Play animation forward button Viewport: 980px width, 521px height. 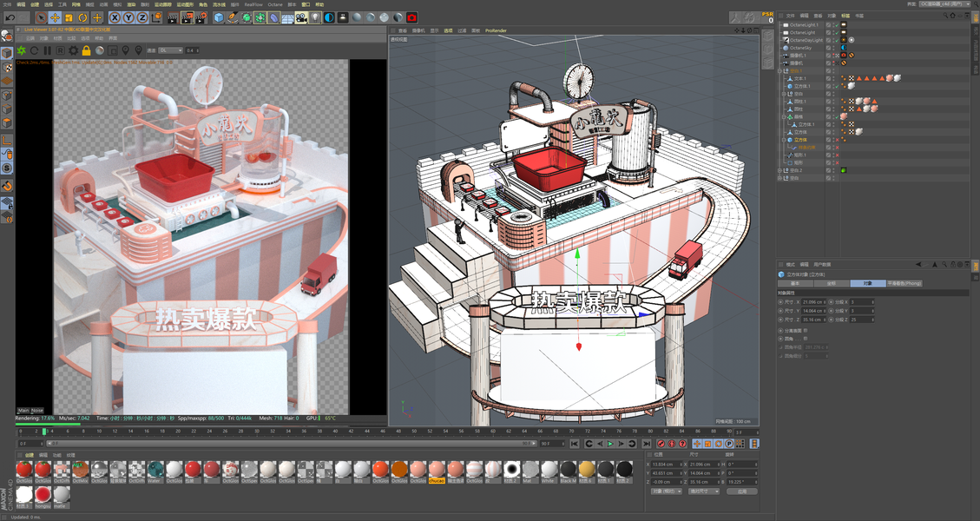tap(610, 444)
